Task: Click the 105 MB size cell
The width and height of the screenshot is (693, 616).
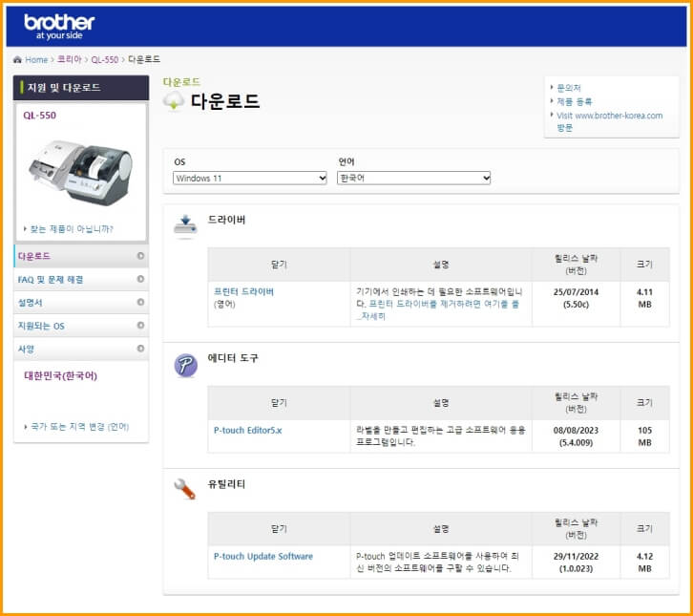Action: [644, 436]
